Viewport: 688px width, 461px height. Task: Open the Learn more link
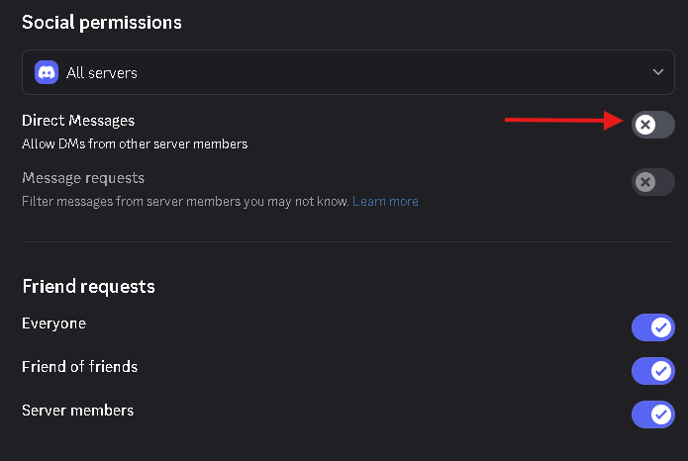point(385,201)
